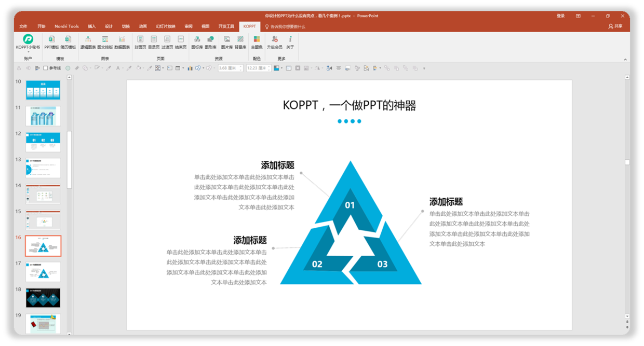Switch to the Nordri Tools tab

(x=66, y=26)
